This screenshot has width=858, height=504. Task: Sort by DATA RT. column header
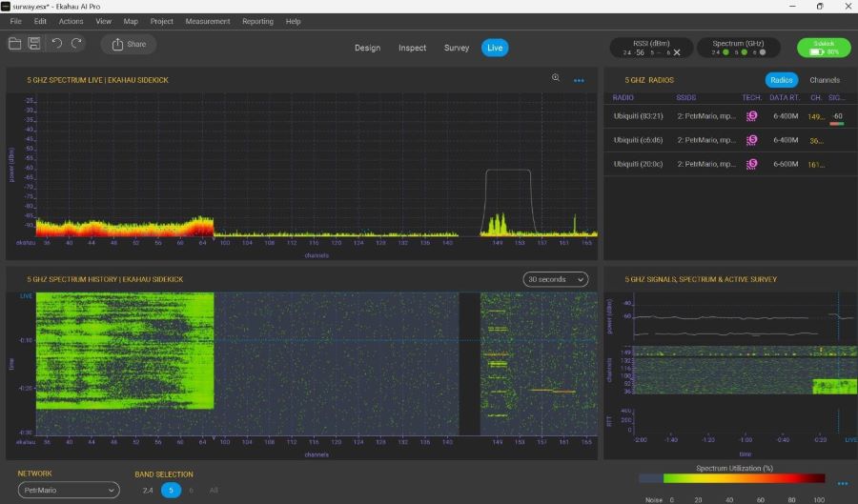pyautogui.click(x=785, y=97)
